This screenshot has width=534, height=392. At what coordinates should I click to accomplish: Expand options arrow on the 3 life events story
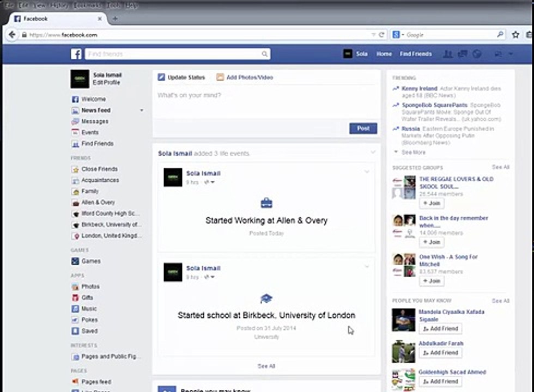373,152
